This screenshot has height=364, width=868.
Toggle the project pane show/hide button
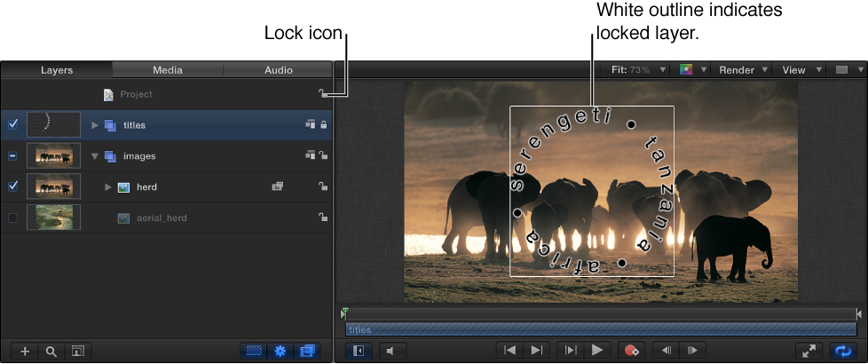pos(359,350)
